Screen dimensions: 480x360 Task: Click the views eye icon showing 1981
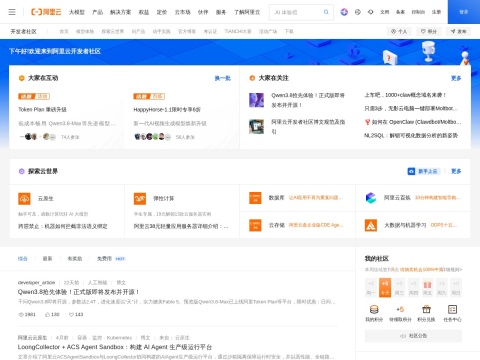tap(21, 314)
